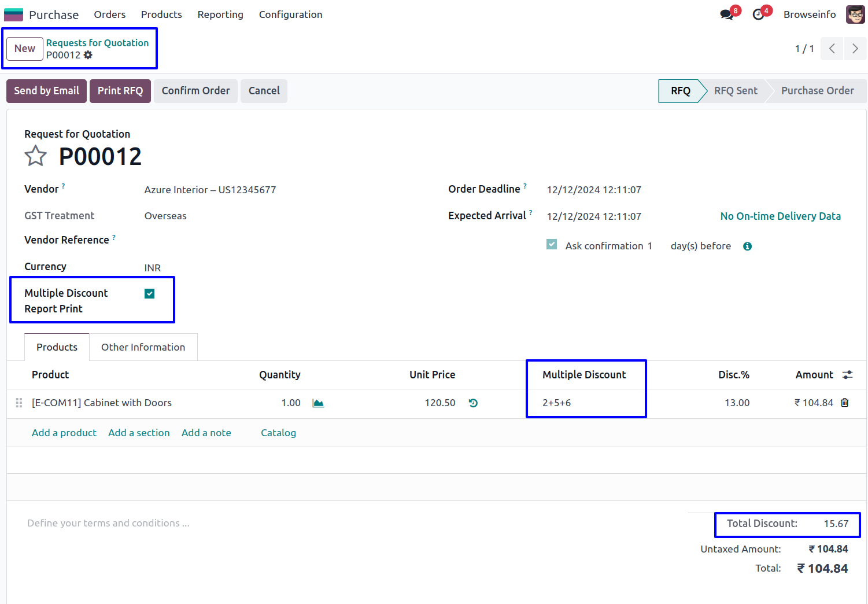
Task: Select the RFQ Sent status stage
Action: click(x=735, y=91)
